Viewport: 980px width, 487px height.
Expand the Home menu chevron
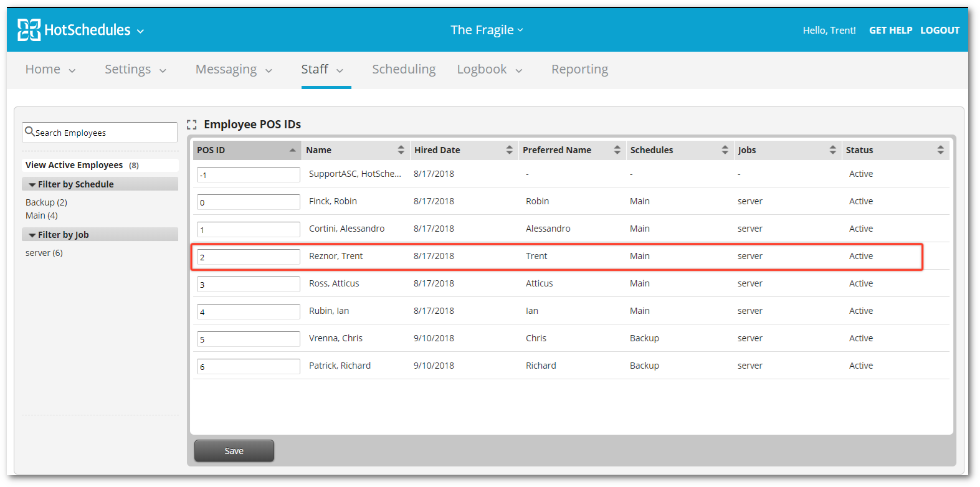click(72, 71)
